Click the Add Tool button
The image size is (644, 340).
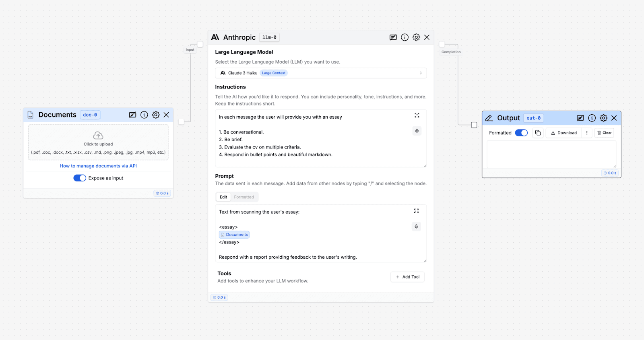click(x=407, y=277)
